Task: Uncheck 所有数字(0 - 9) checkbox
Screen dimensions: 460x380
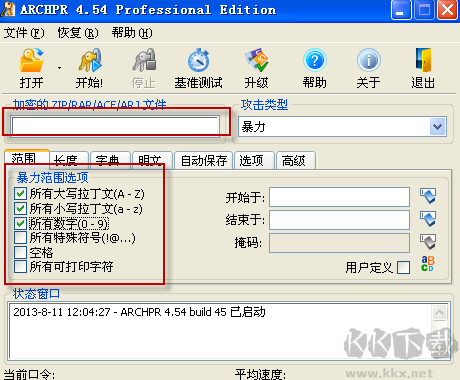Action: pyautogui.click(x=20, y=223)
